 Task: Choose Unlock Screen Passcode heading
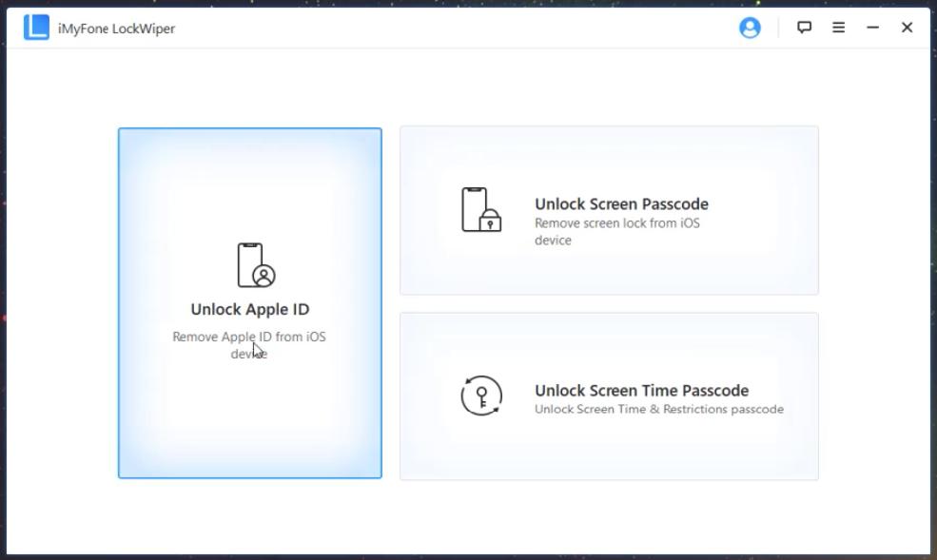point(621,204)
